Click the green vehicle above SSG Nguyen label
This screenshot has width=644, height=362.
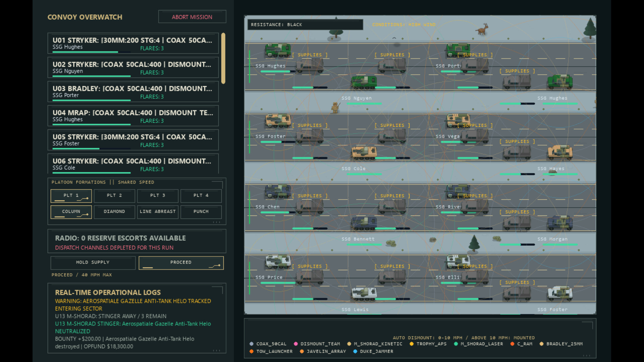364,82
